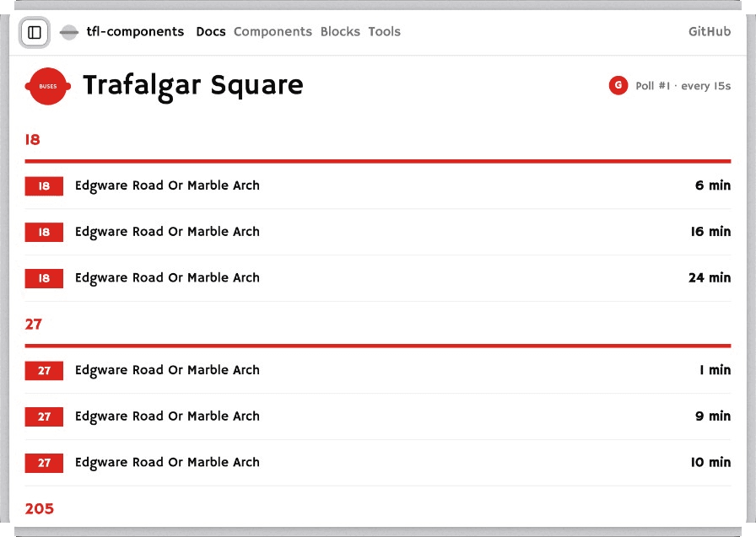
Task: Click the 9 min arrival time
Action: tap(713, 416)
